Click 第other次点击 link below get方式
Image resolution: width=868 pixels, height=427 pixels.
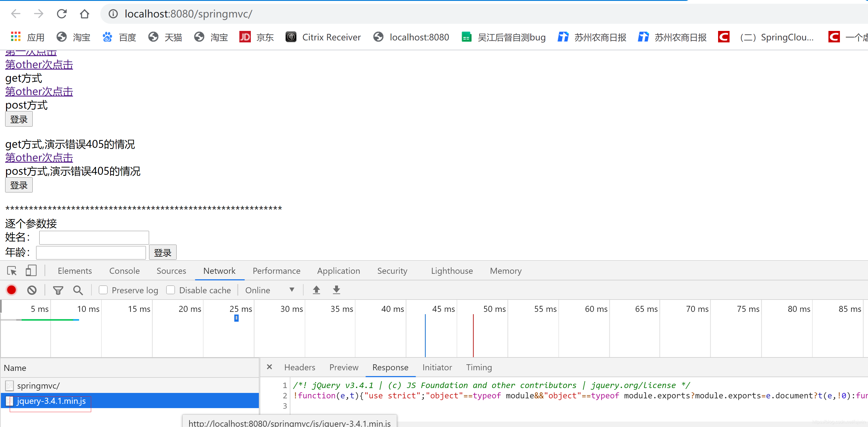[x=39, y=91]
